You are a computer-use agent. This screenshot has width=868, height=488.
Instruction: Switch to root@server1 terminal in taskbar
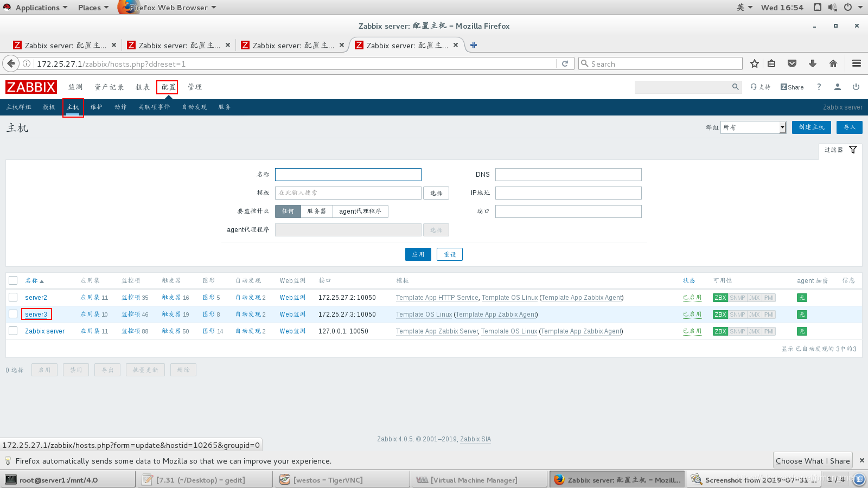[68, 480]
